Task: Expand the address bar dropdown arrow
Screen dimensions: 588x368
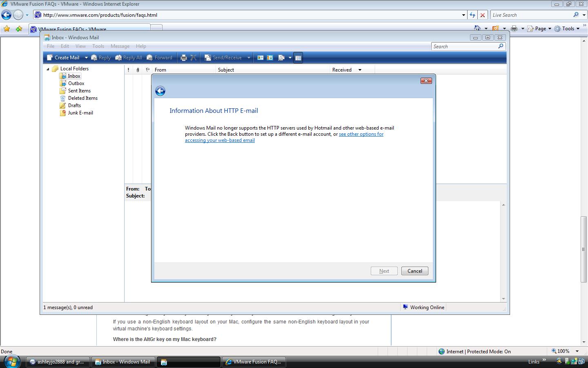Action: (463, 15)
